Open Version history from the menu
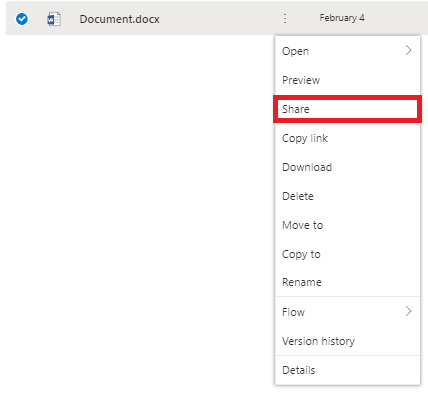 [347, 341]
